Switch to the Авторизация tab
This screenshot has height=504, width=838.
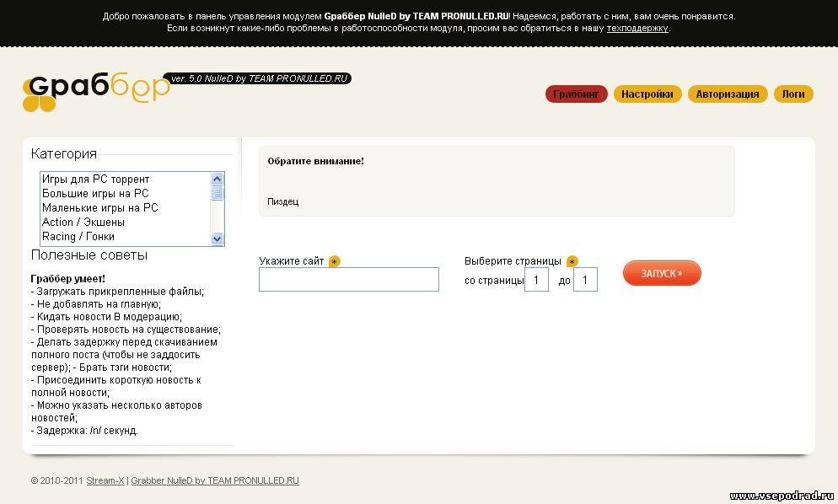[x=728, y=94]
